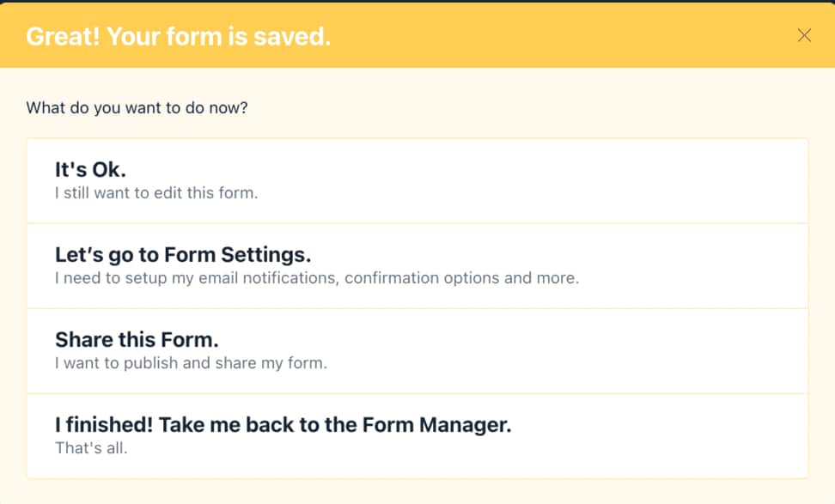Click the "Share this Form." bold heading

coord(137,340)
